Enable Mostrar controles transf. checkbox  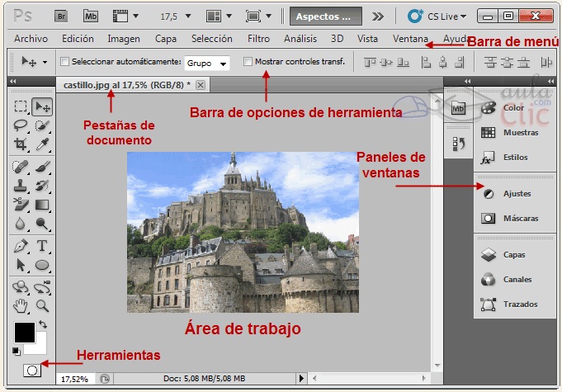click(248, 62)
